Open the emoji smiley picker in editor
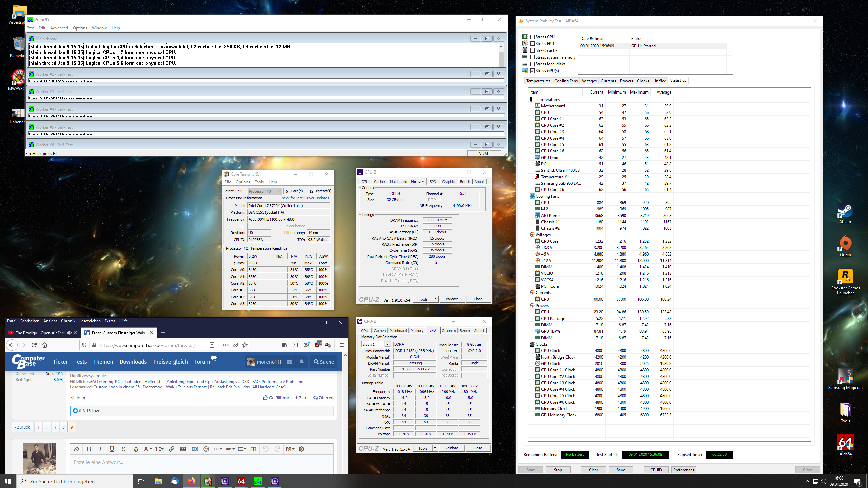The width and height of the screenshot is (868, 488). pos(206,449)
